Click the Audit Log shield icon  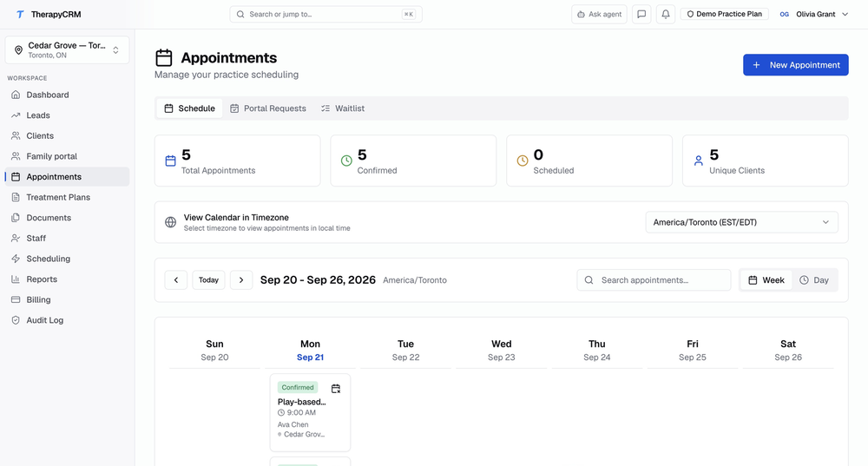pyautogui.click(x=16, y=320)
